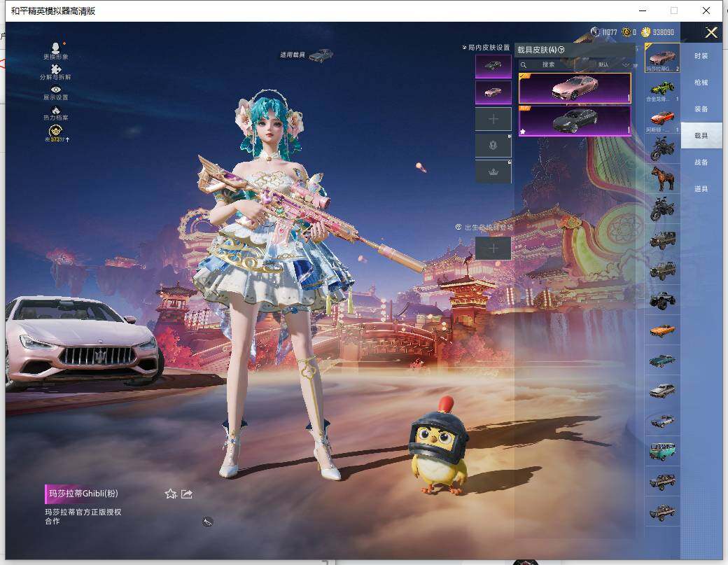The width and height of the screenshot is (728, 565).
Task: Open the 分解与拆解 puzzle-piece icon
Action: (x=56, y=69)
